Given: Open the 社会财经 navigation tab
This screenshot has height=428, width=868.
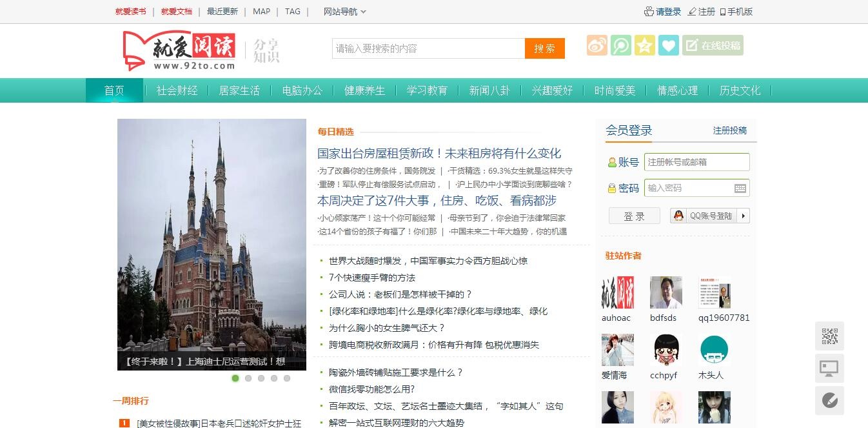Looking at the screenshot, I should click(177, 90).
